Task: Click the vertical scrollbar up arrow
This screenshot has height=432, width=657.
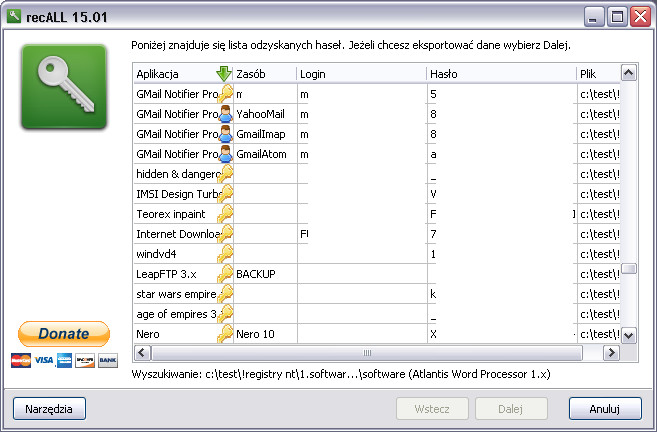Action: coord(629,73)
